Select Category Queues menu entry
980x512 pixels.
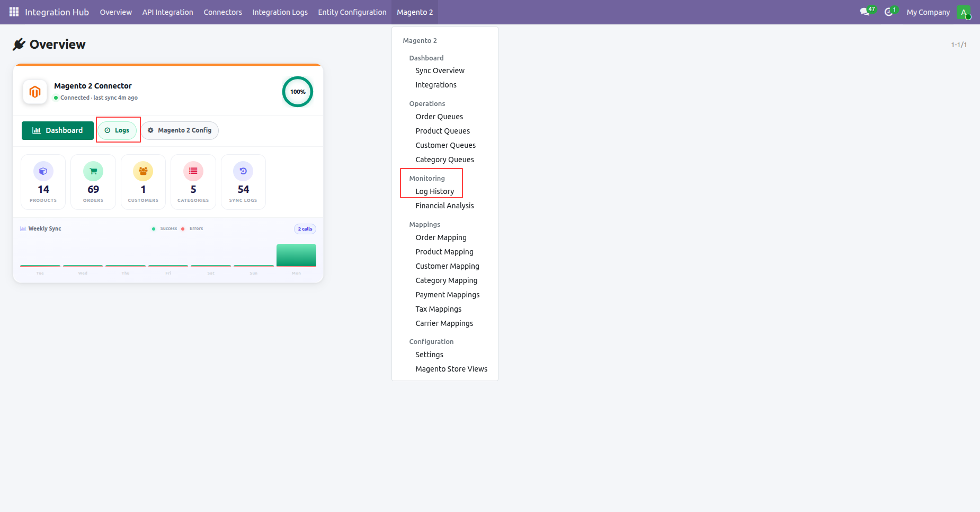(445, 160)
